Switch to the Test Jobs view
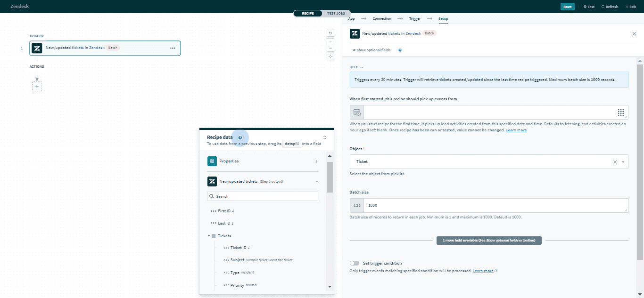Viewport: 644px width, 298px height. click(336, 14)
